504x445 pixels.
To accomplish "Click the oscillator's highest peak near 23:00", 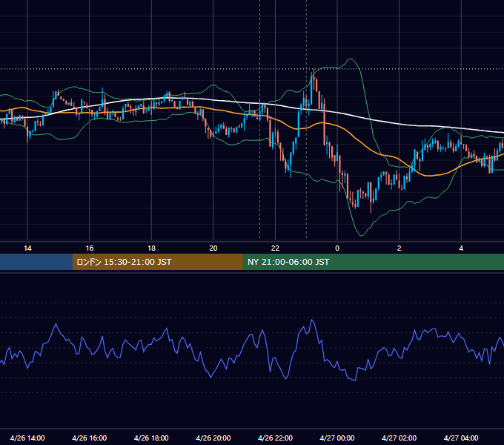I will coord(311,320).
